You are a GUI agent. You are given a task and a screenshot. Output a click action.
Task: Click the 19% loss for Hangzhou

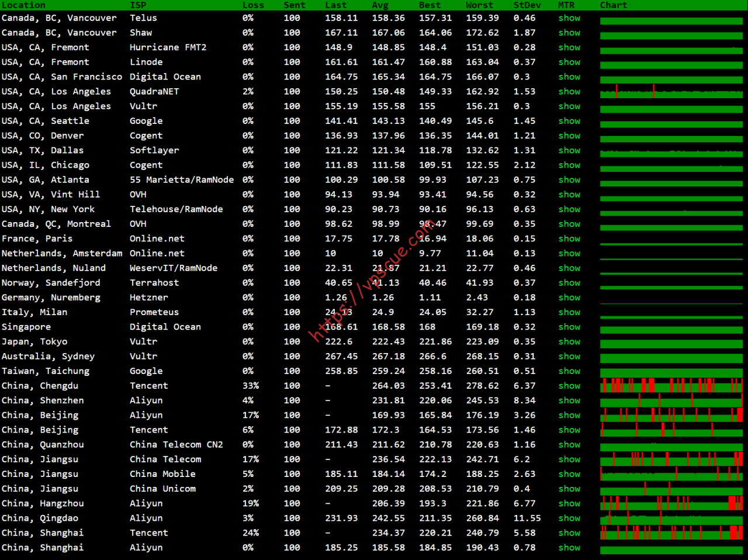251,503
